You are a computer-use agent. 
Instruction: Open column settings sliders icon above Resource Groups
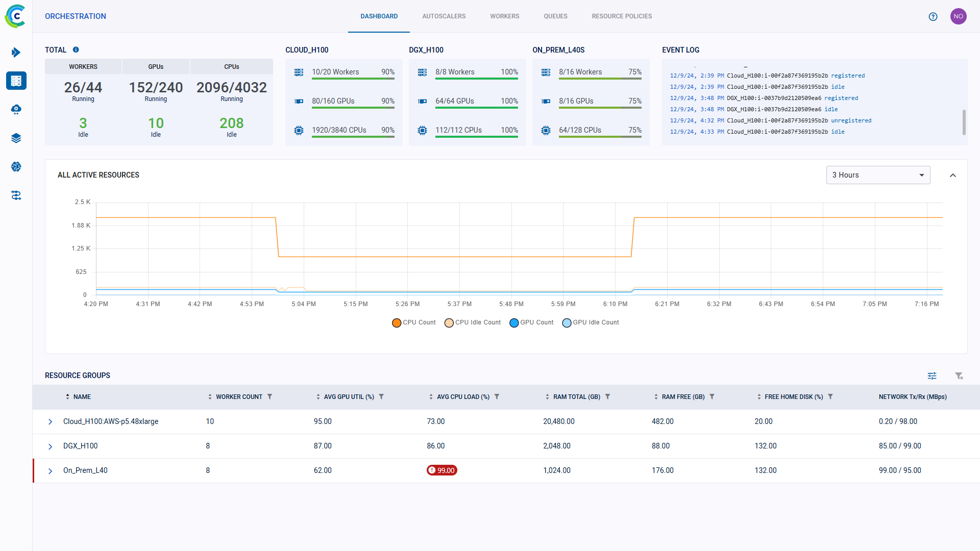point(932,376)
